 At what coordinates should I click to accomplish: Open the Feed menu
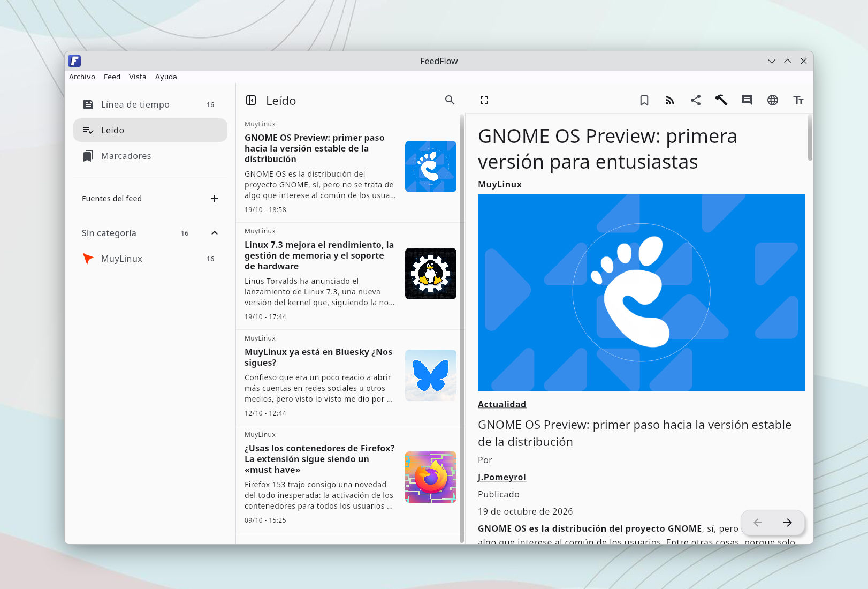pos(112,77)
